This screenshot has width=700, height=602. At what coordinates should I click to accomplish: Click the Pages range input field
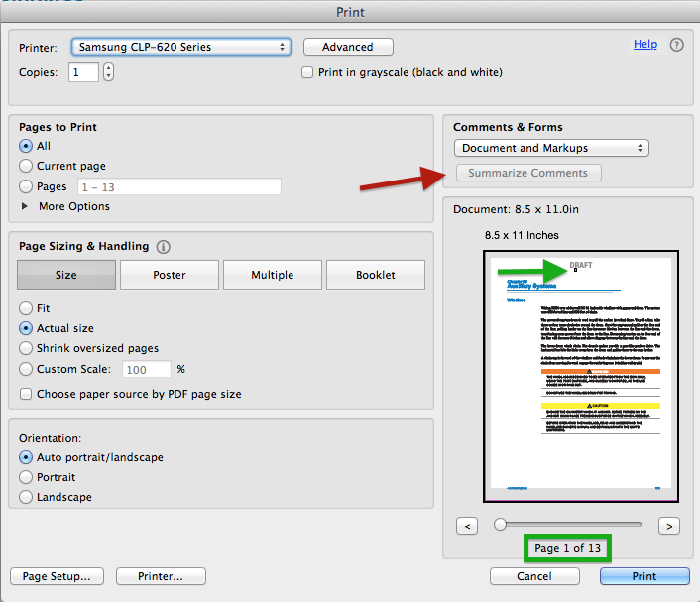tap(178, 186)
